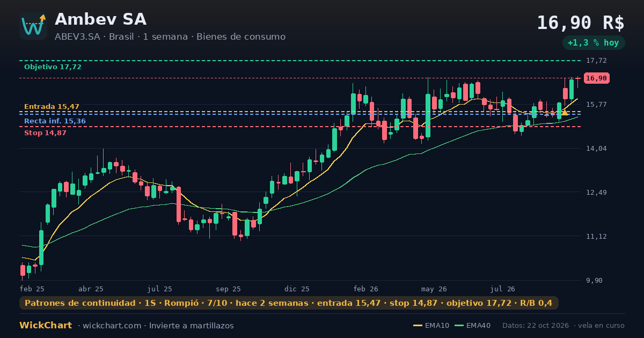Click the feb 26 date label
The height and width of the screenshot is (338, 644).
coord(366,289)
